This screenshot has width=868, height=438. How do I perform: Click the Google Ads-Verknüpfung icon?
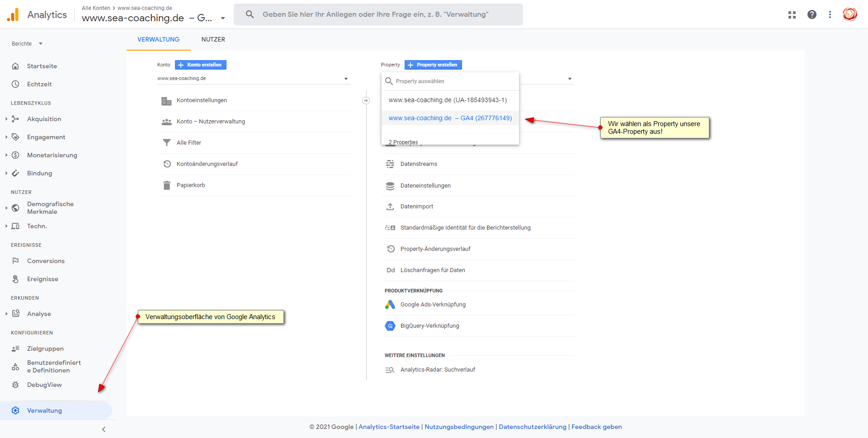[x=390, y=305]
